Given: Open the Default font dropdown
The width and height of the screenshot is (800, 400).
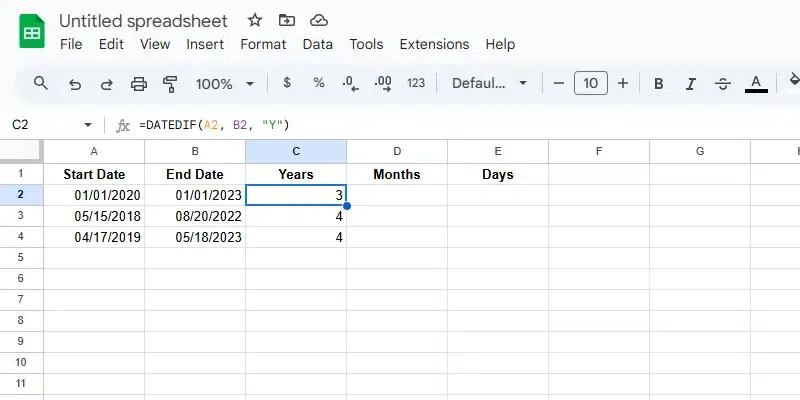Looking at the screenshot, I should click(489, 83).
